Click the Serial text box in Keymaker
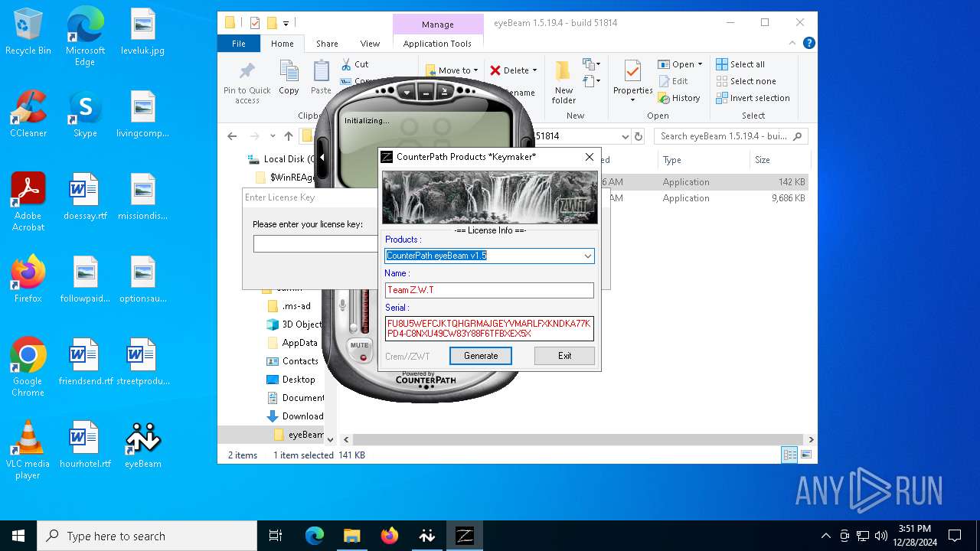Screen dimensions: 980x551 [489, 328]
